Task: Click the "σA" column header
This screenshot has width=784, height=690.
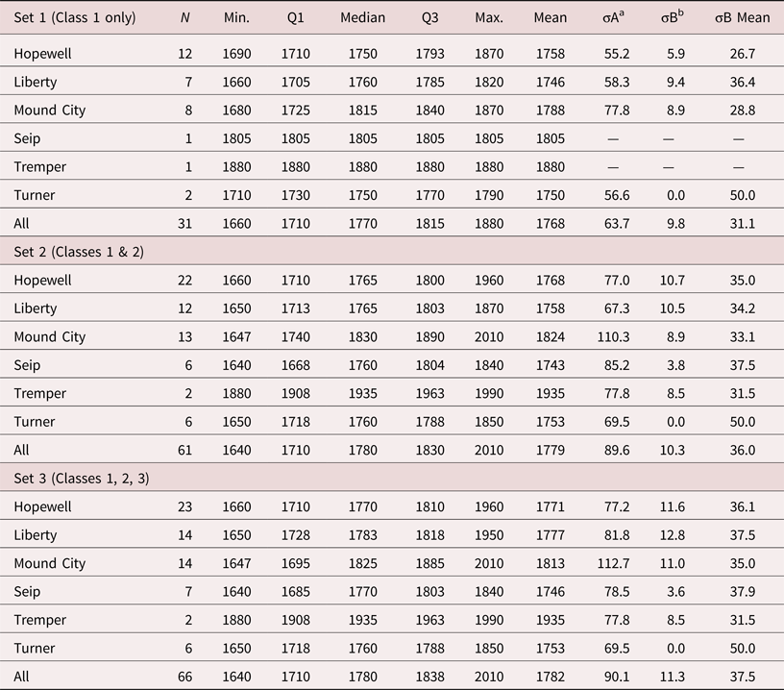Action: 609,17
